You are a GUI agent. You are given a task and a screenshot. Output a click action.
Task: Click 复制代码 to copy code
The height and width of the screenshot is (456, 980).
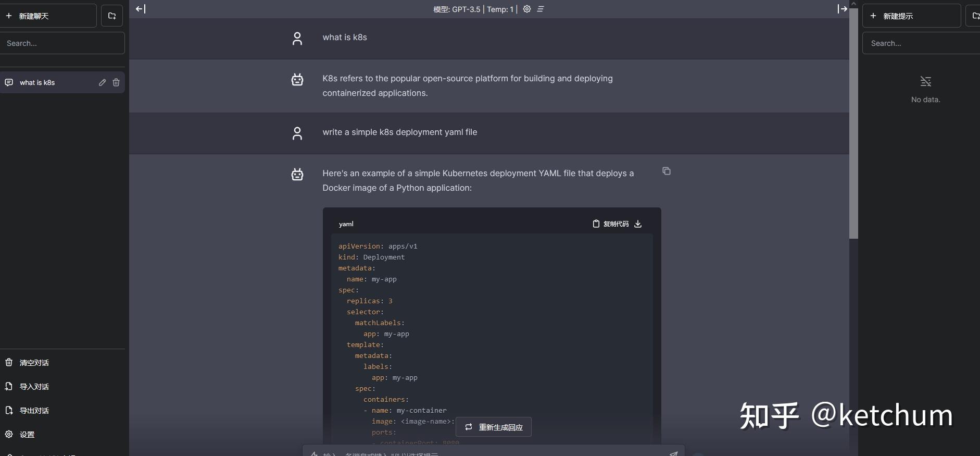point(611,224)
